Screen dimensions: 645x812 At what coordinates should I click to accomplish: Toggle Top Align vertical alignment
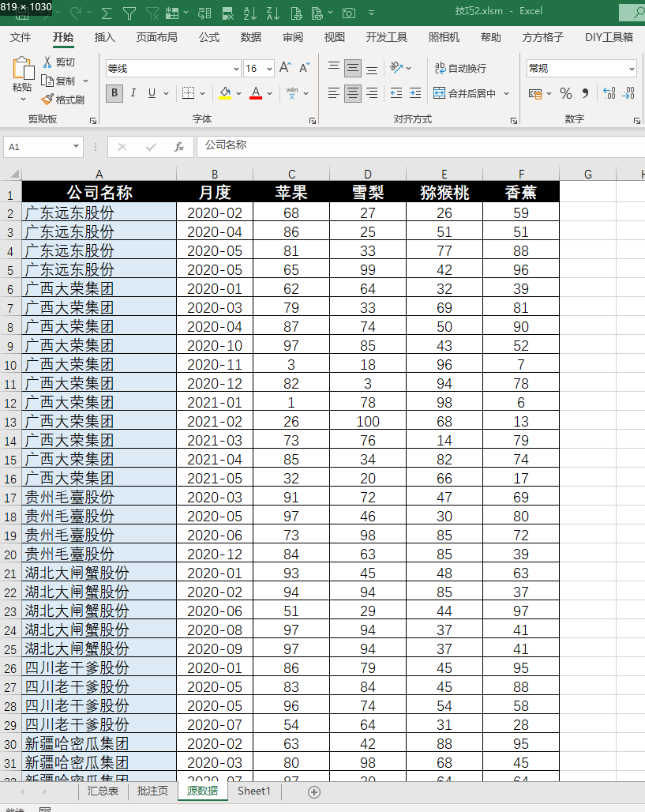(334, 68)
